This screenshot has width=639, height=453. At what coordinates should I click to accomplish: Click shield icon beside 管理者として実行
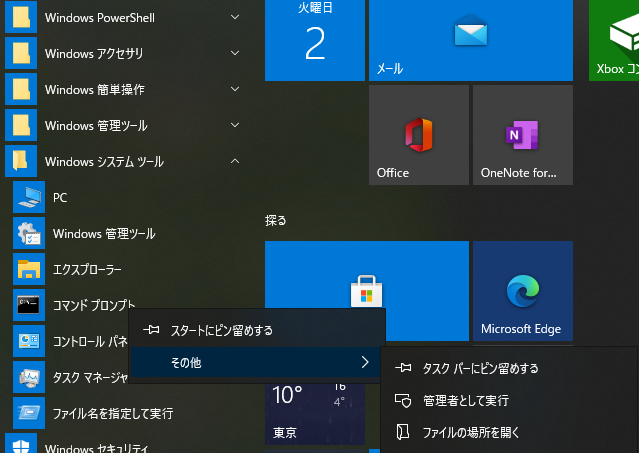(x=403, y=400)
